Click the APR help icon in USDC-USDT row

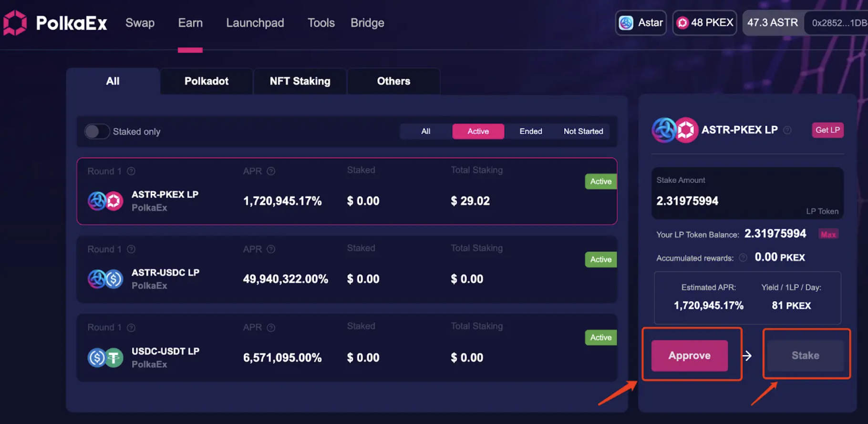tap(271, 327)
